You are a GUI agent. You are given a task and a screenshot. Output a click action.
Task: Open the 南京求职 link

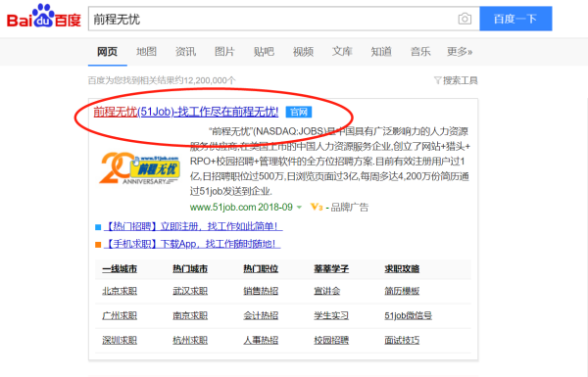click(190, 315)
